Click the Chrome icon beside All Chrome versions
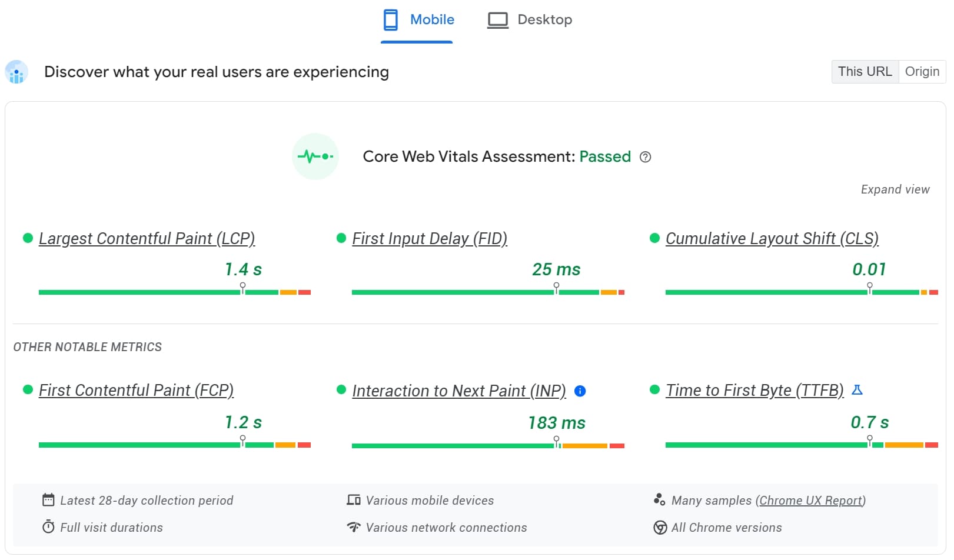 [659, 528]
